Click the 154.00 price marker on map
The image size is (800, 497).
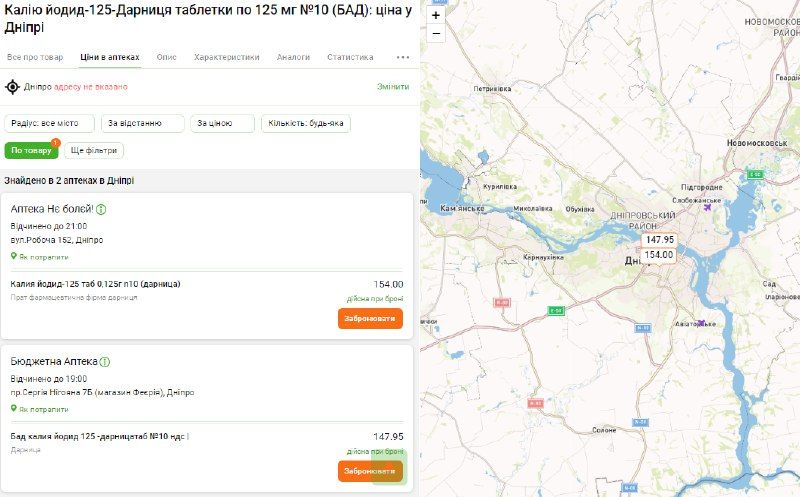[x=659, y=255]
